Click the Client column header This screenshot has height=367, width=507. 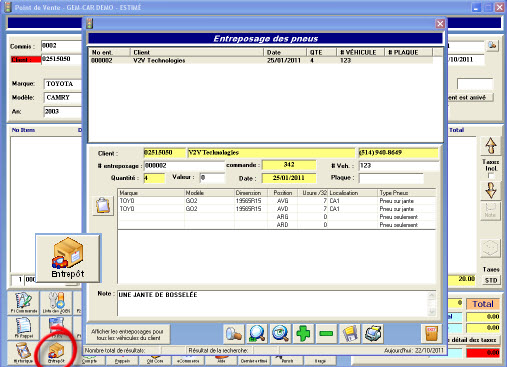pos(197,52)
